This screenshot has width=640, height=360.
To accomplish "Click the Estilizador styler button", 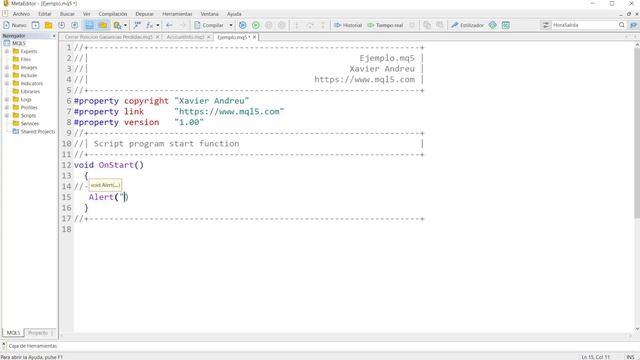I will (x=467, y=25).
